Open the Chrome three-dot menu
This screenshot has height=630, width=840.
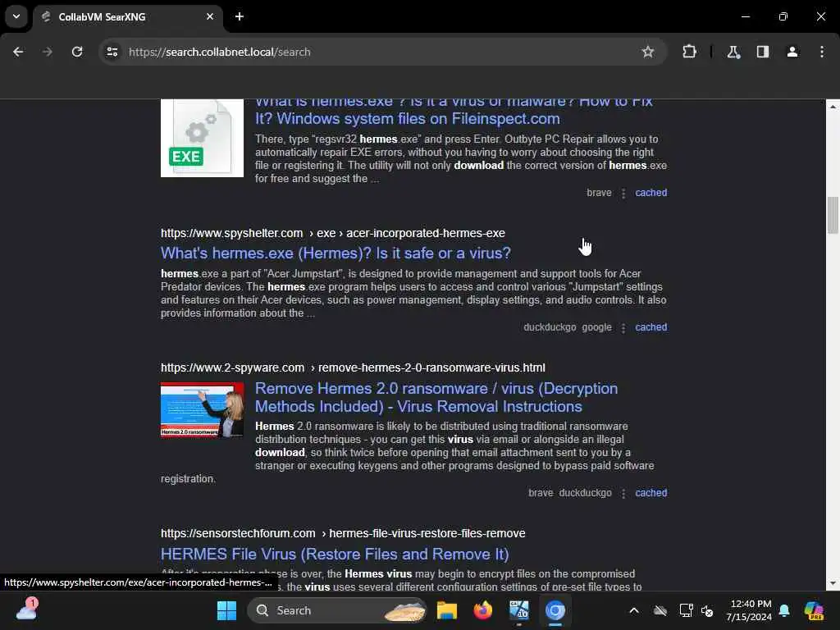click(x=822, y=52)
